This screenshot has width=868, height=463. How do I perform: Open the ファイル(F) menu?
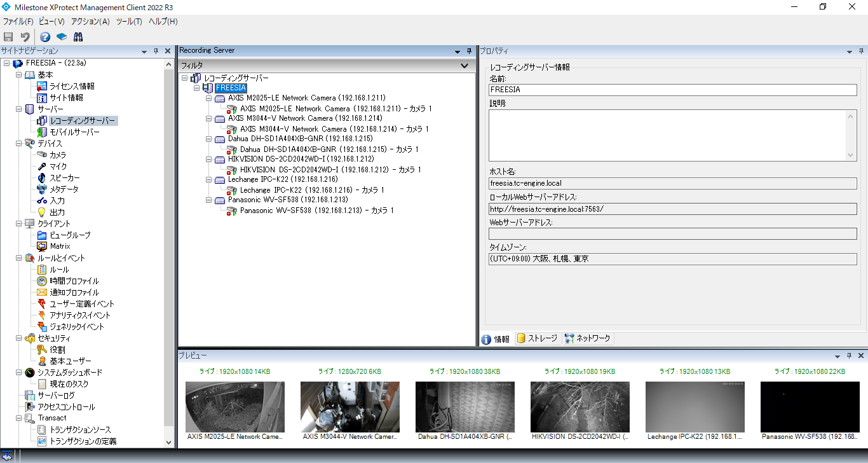(x=18, y=22)
